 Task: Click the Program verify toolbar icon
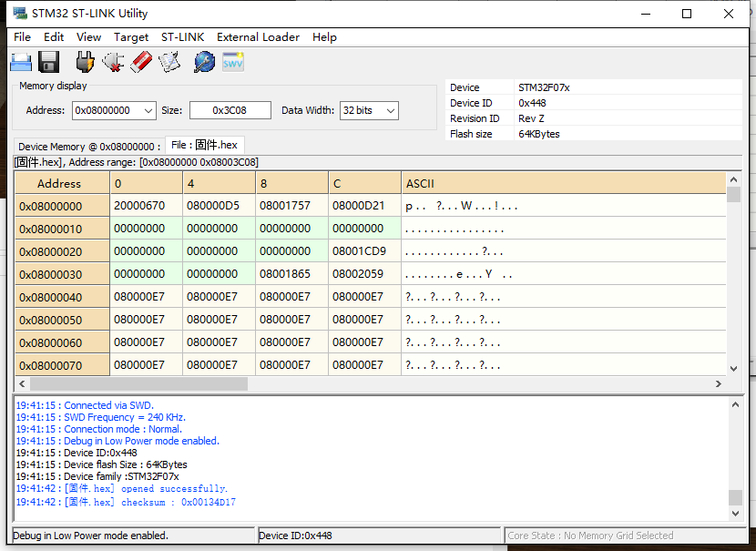pos(169,62)
